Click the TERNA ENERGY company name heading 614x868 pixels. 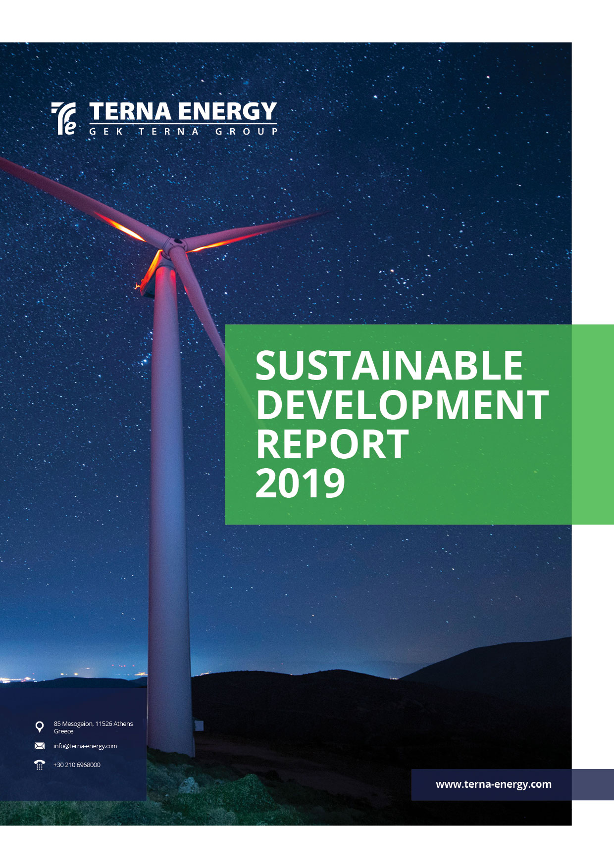pos(183,111)
